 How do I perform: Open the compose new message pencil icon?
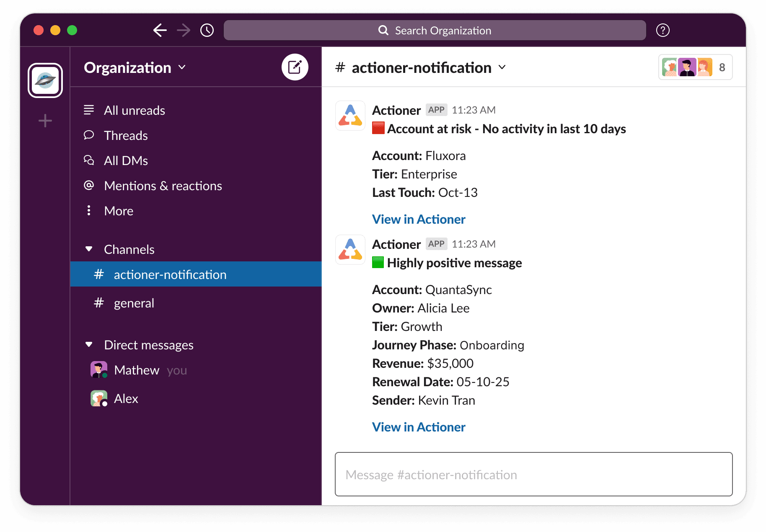[295, 67]
